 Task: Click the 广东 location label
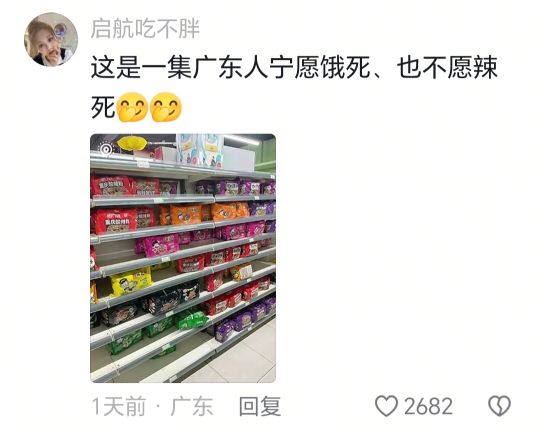192,406
